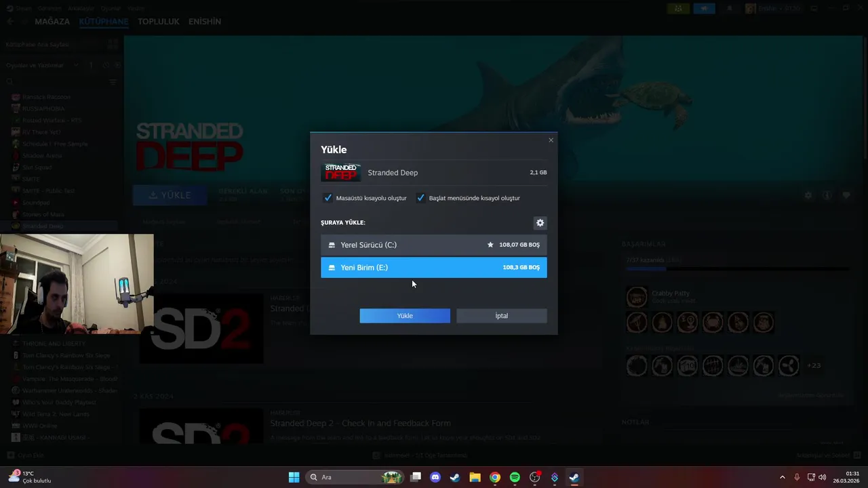This screenshot has height=488, width=868.
Task: Close the Yükle dialog with X
Action: tap(551, 140)
